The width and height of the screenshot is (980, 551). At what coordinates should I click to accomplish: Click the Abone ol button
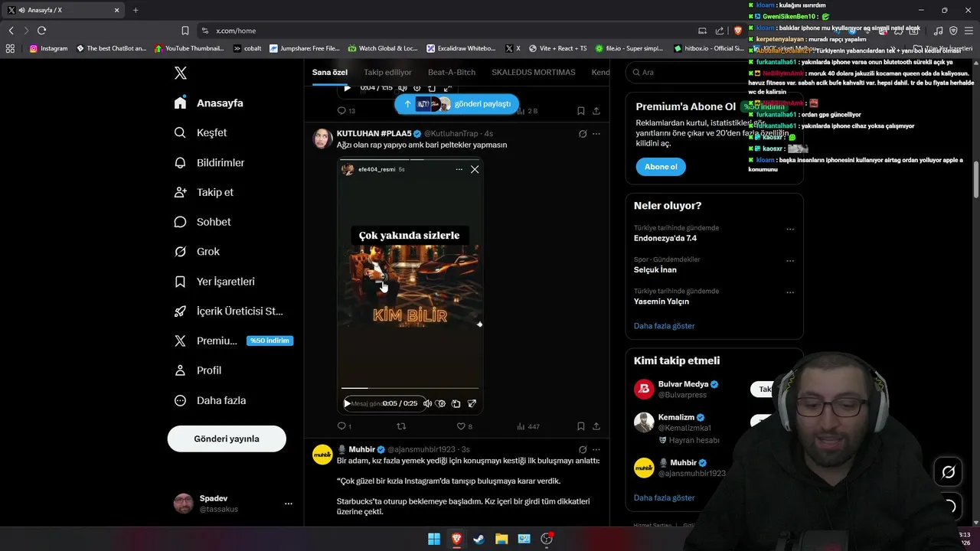[x=661, y=167]
